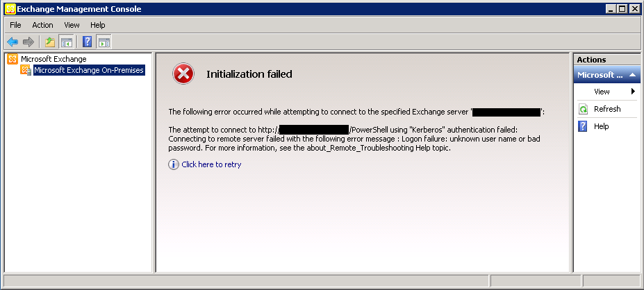Toggle the Show/Hide Action Pane button
644x290 pixels.
(104, 42)
